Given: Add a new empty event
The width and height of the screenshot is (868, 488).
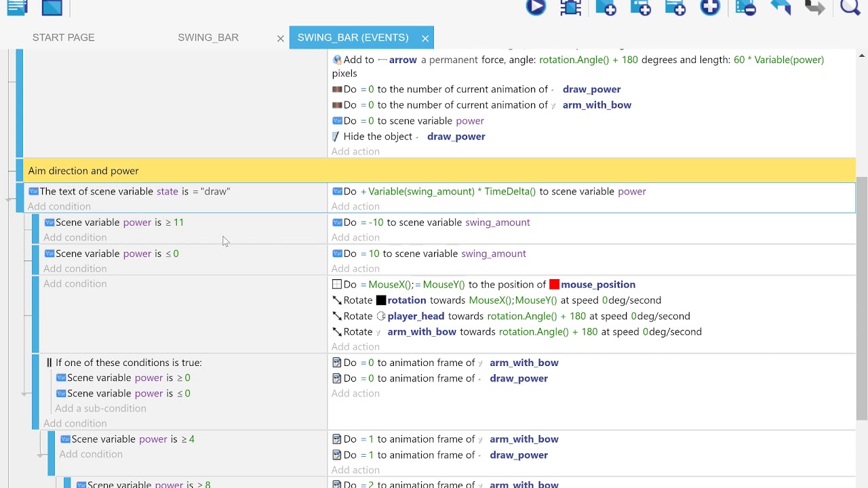Looking at the screenshot, I should coord(606,7).
